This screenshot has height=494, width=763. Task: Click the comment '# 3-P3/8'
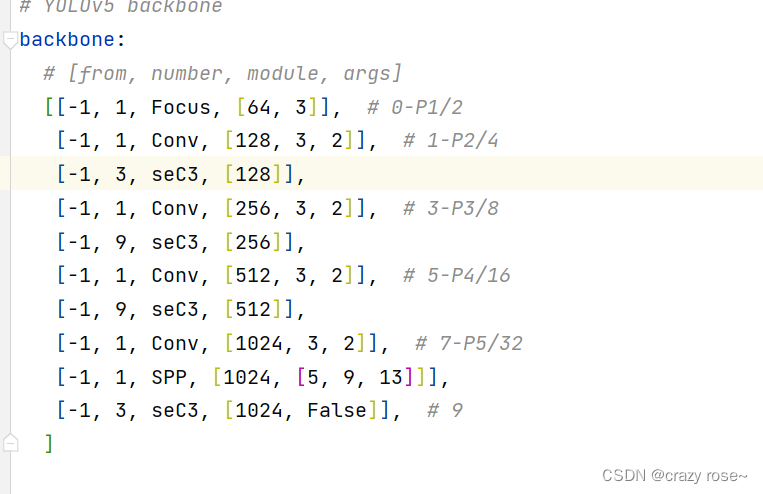[451, 208]
